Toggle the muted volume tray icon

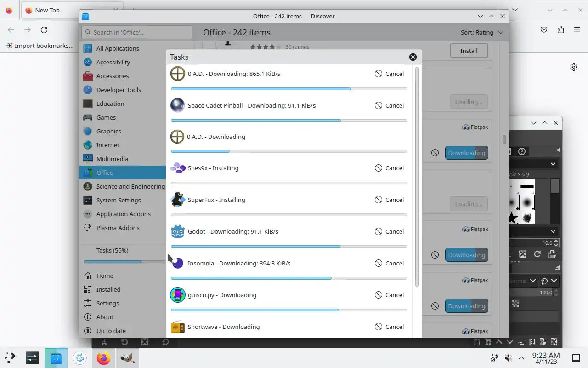coord(508,358)
